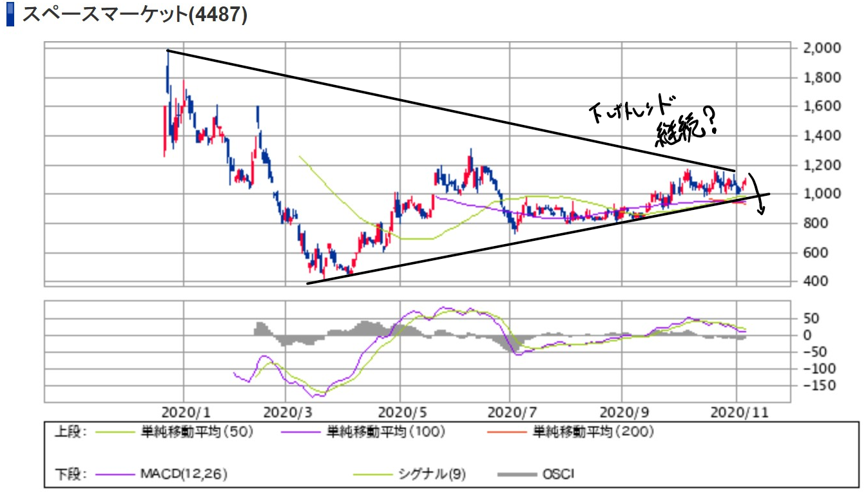Click the 800 price axis label

pos(815,223)
